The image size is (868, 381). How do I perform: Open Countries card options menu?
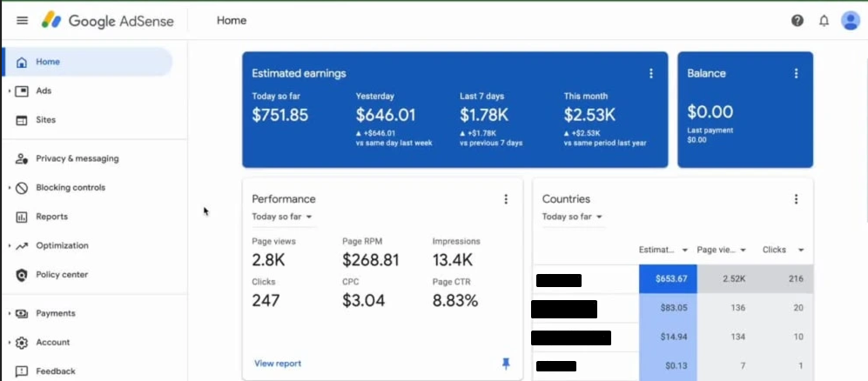pyautogui.click(x=796, y=199)
